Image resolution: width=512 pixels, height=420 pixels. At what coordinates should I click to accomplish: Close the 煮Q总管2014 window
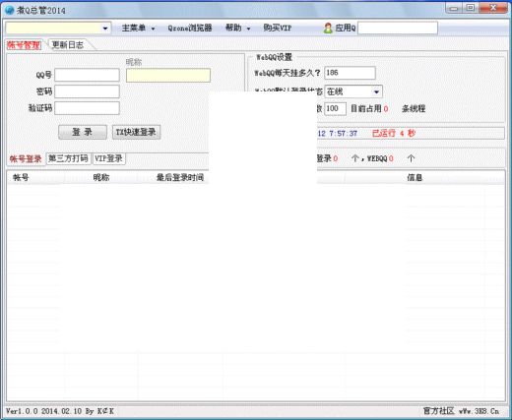point(493,8)
